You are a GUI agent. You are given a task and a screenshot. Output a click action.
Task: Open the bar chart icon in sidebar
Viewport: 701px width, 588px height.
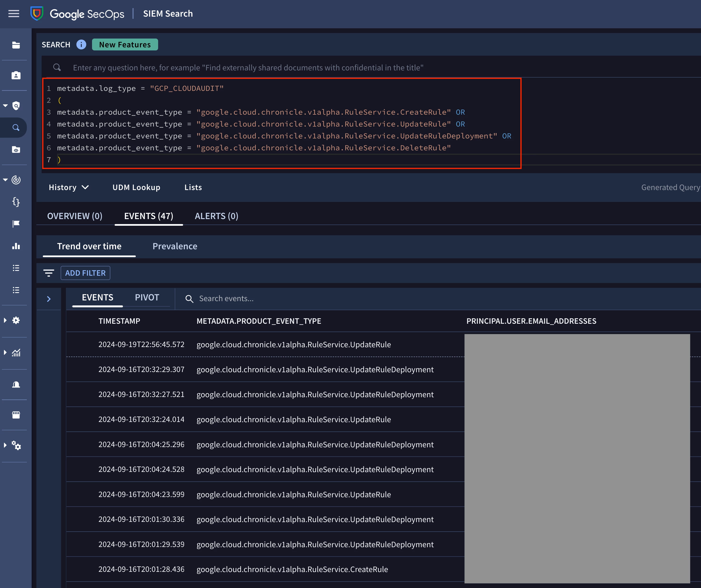[x=16, y=246]
